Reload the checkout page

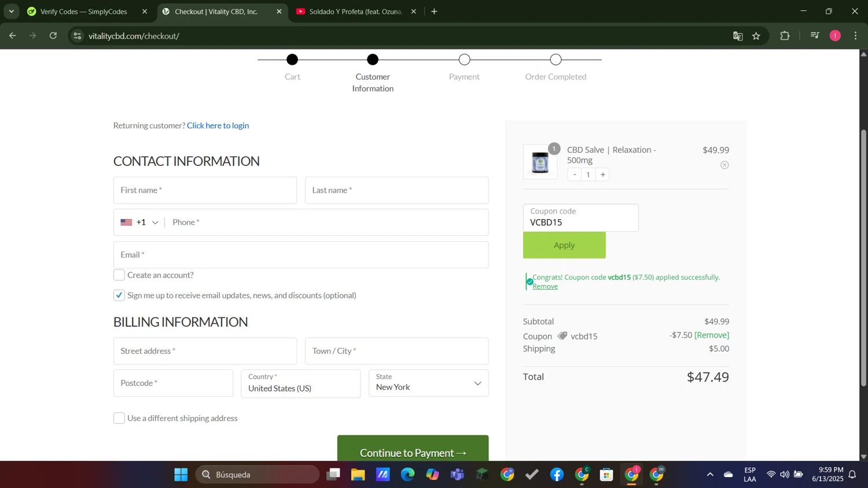click(53, 36)
